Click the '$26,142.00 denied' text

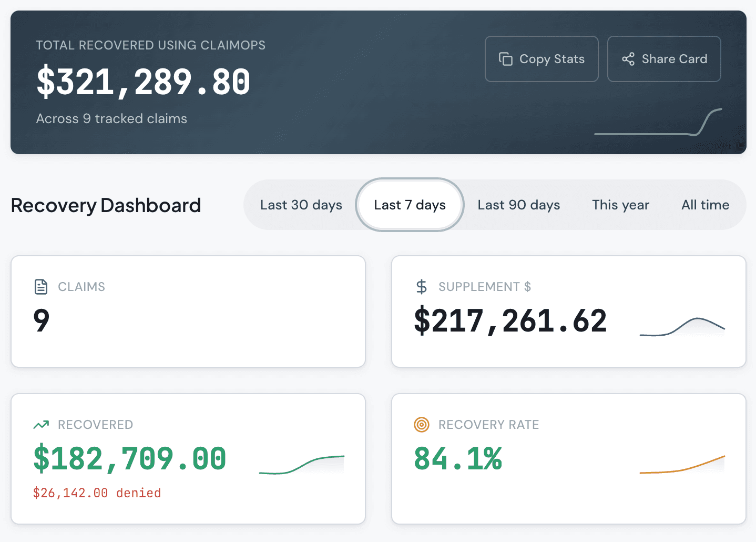(x=97, y=493)
